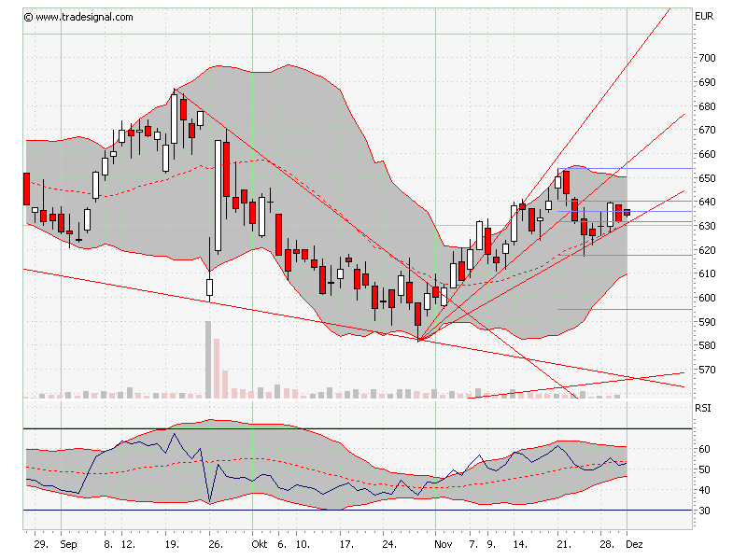This screenshot has width=747, height=560.
Task: Choose the 600 price axis label
Action: coord(707,298)
